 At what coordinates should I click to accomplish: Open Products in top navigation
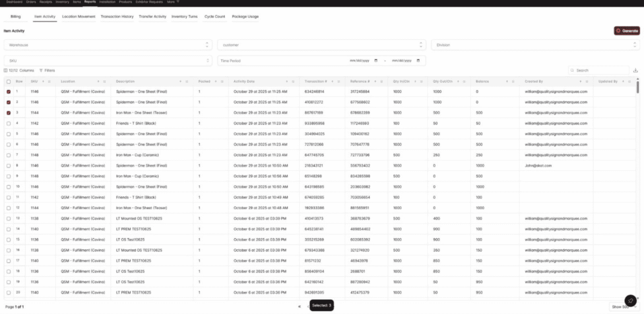tap(125, 2)
